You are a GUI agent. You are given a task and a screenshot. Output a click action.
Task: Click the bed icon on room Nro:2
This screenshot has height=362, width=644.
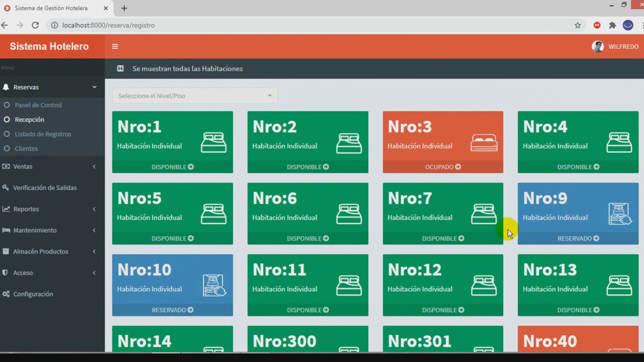pyautogui.click(x=349, y=142)
